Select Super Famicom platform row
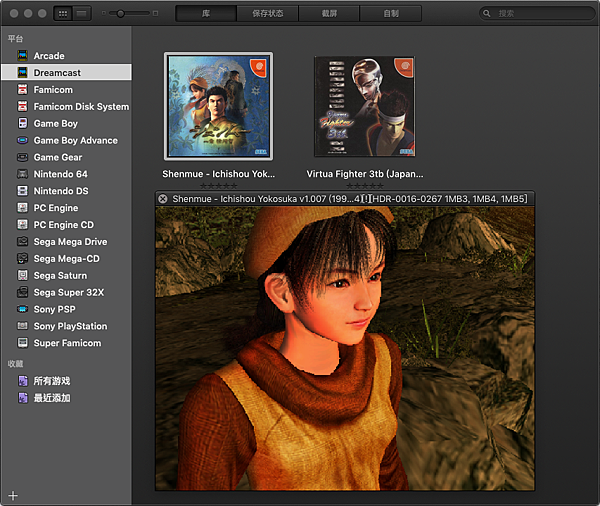 coord(66,343)
